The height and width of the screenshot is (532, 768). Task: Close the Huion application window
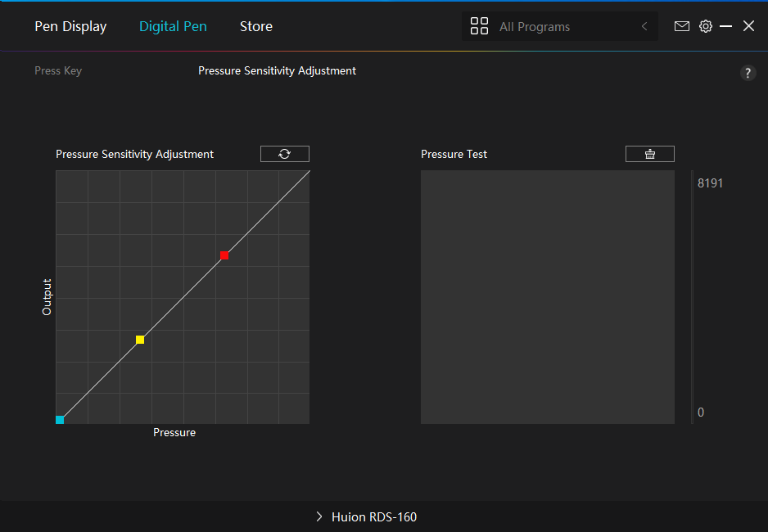click(748, 26)
